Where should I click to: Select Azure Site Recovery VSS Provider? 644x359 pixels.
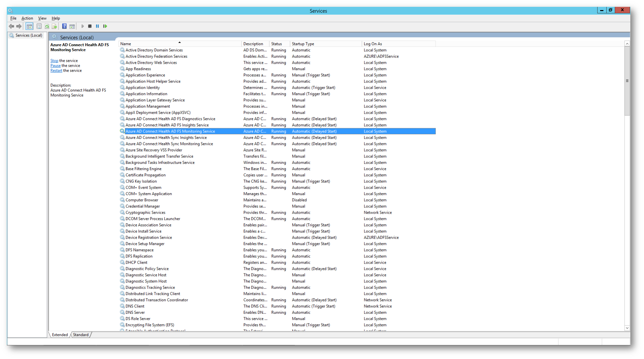(x=277, y=150)
